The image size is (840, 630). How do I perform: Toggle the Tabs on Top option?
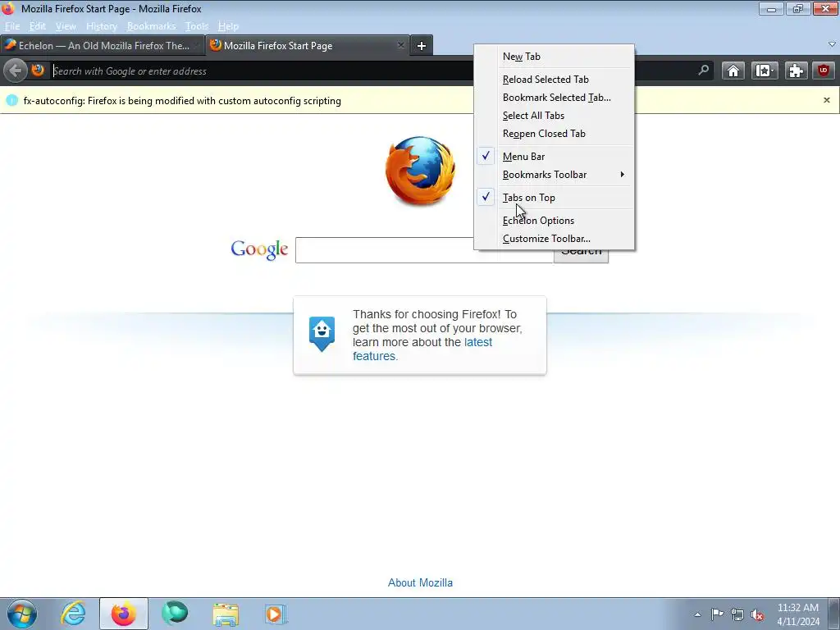tap(554, 198)
